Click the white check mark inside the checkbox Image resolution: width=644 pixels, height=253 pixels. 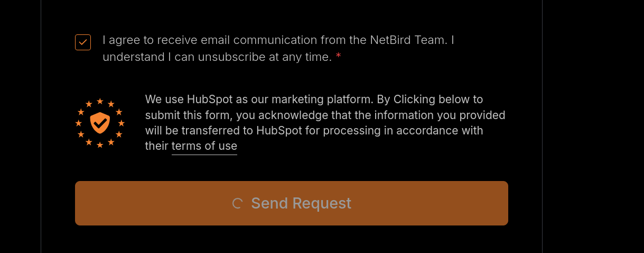click(83, 42)
